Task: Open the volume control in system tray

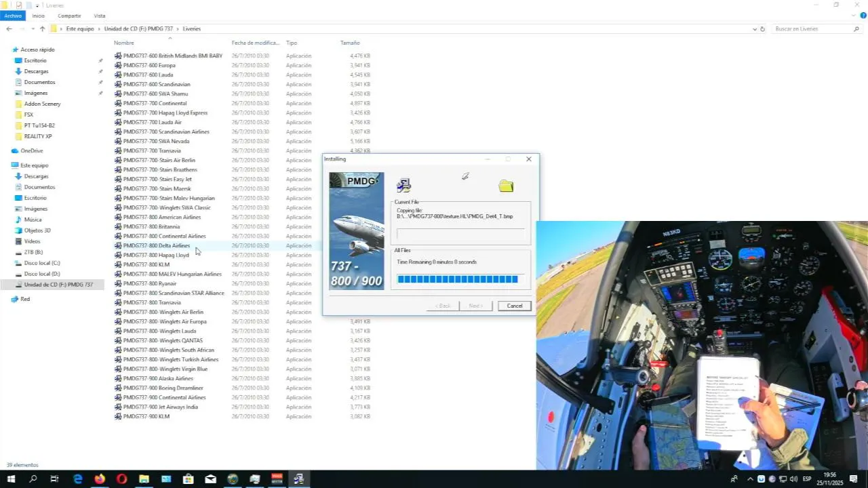Action: [794, 479]
